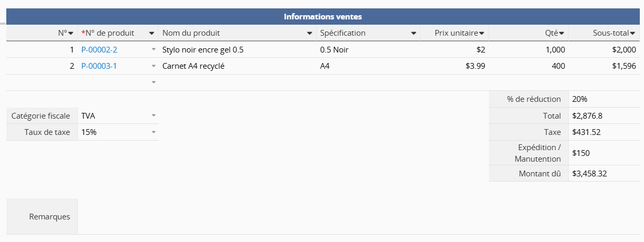This screenshot has width=644, height=242.
Task: Click the N° de produit column arrow
Action: click(x=152, y=34)
